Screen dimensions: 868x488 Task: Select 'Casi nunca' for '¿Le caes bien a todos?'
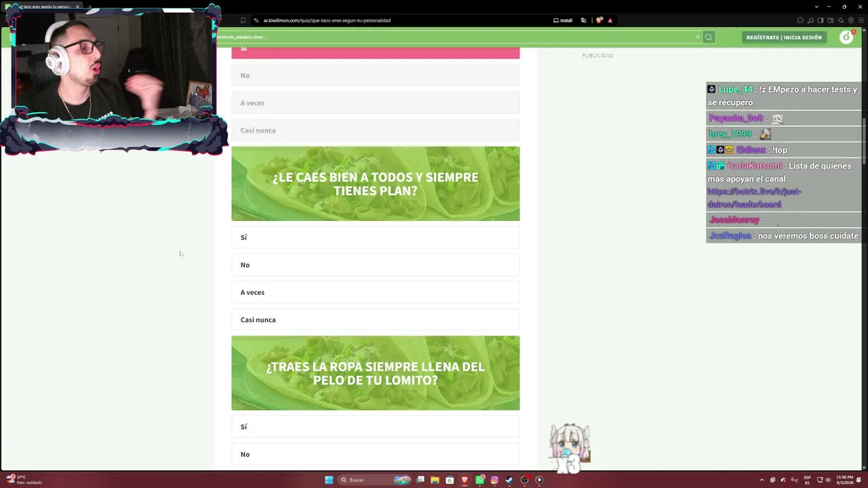[x=375, y=320]
